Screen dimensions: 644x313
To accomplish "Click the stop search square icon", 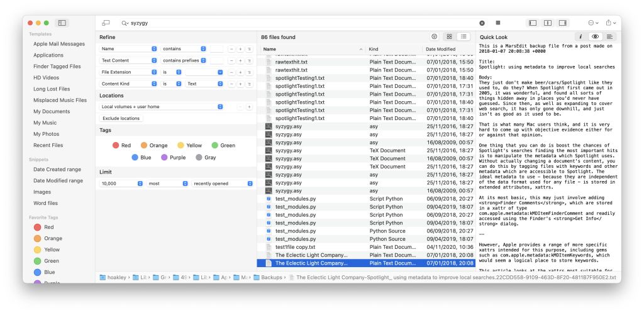I will click(x=498, y=23).
